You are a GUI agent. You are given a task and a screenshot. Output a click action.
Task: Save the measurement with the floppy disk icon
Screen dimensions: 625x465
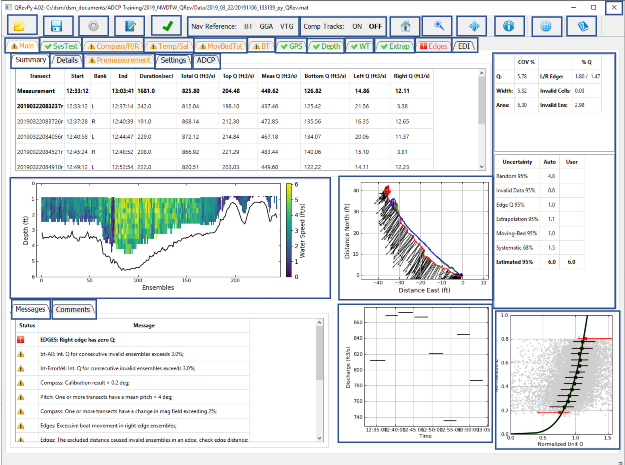(58, 26)
